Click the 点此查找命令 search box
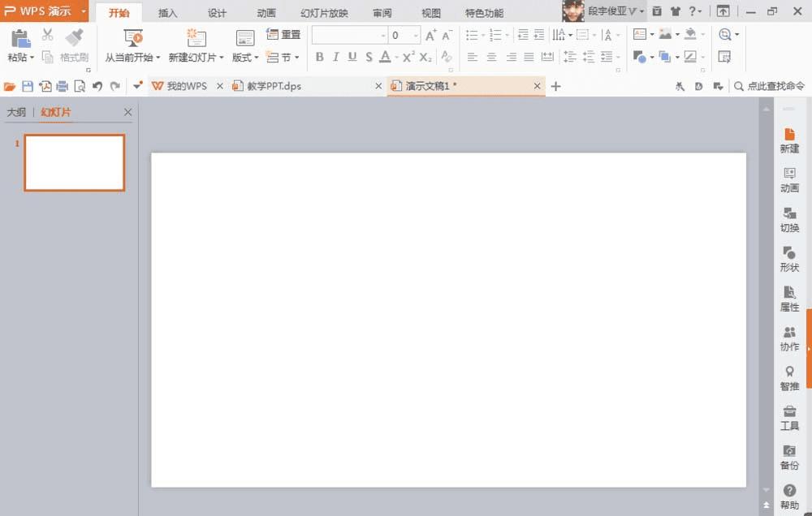Image resolution: width=812 pixels, height=516 pixels. (x=770, y=87)
